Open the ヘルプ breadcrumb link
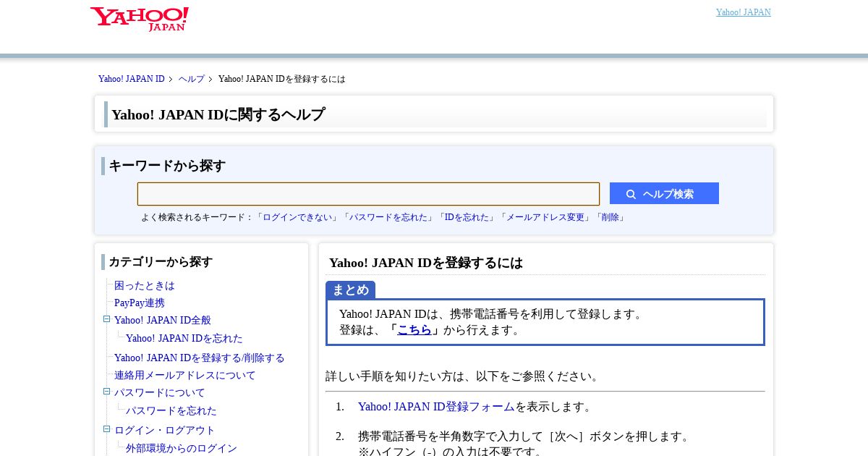The height and width of the screenshot is (456, 868). [x=192, y=79]
